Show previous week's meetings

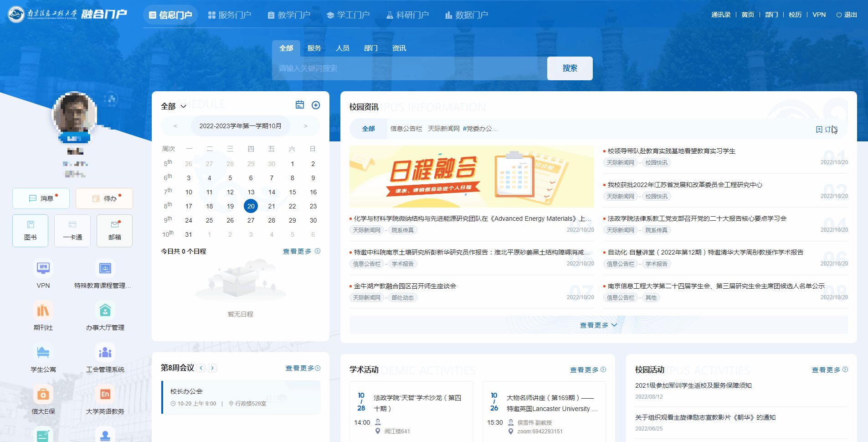pyautogui.click(x=201, y=368)
